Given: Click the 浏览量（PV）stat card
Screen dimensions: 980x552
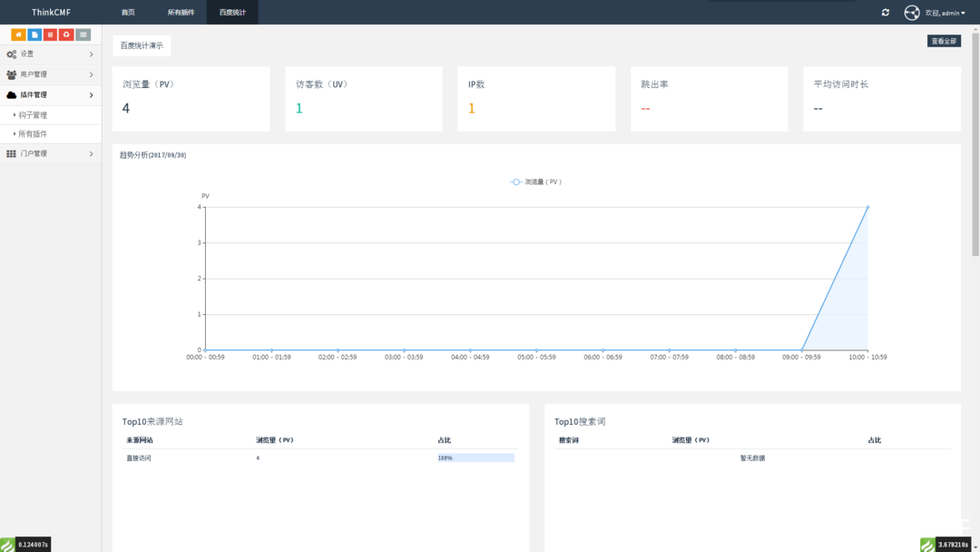Looking at the screenshot, I should [191, 99].
